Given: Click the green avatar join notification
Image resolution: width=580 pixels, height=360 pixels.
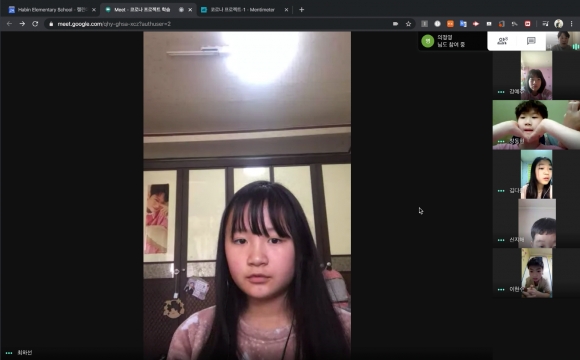Looking at the screenshot, I should [452, 41].
